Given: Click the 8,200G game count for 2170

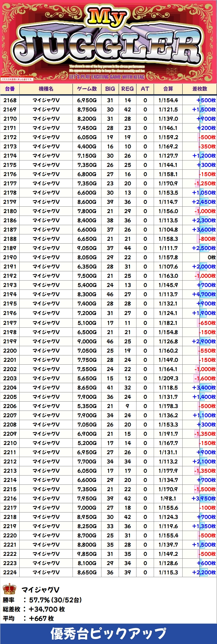Looking at the screenshot, I should [x=87, y=119].
